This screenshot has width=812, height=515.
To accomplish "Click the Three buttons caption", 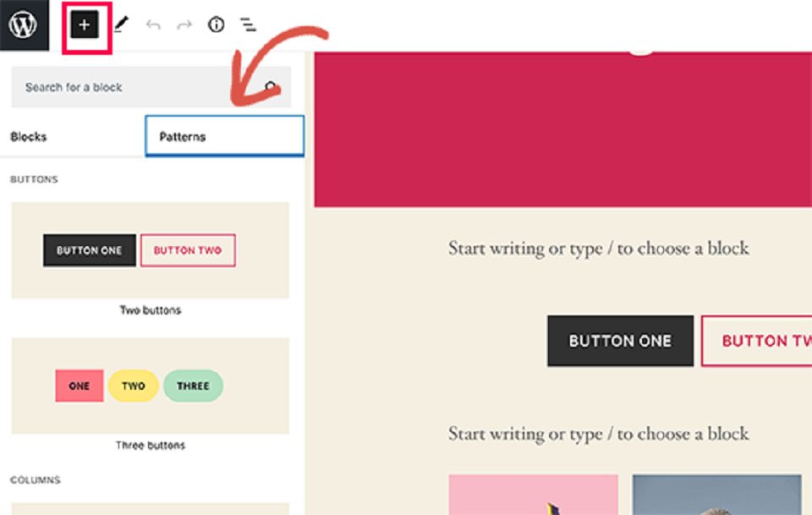I will 151,445.
